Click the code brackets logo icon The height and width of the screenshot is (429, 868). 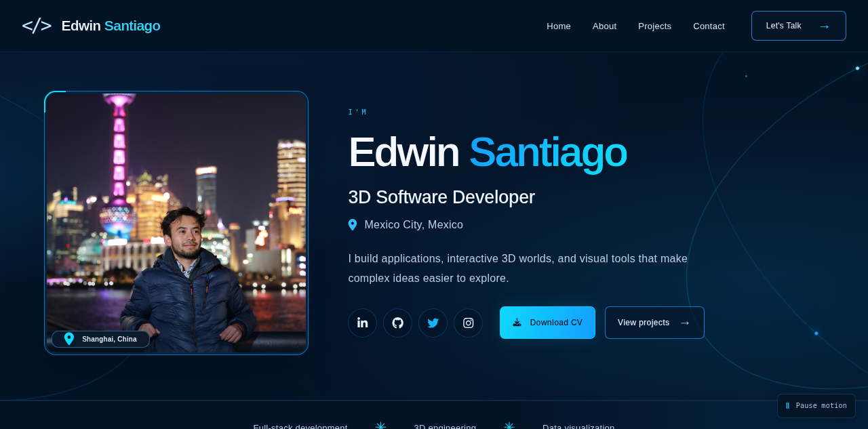(x=37, y=26)
